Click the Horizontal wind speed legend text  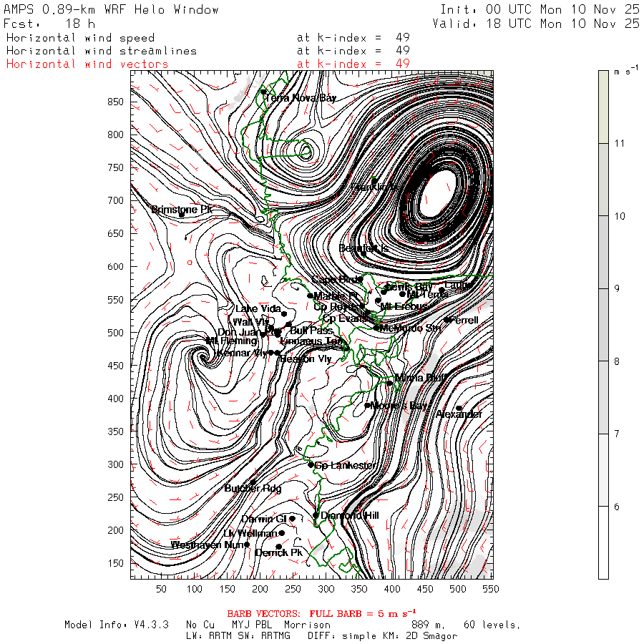click(80, 38)
